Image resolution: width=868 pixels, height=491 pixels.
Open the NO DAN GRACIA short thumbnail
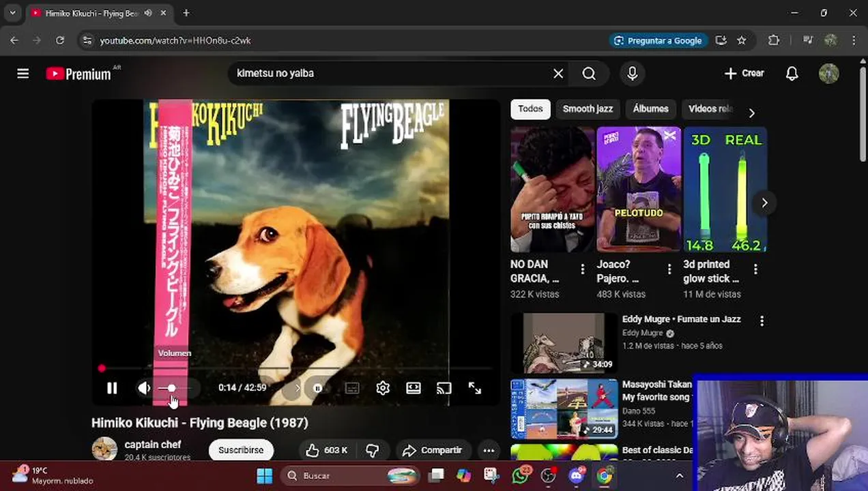coord(552,189)
